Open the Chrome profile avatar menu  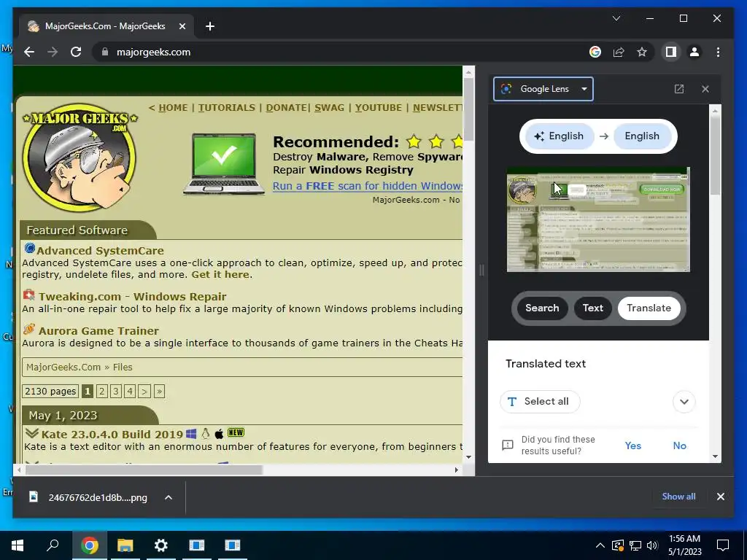tap(694, 52)
